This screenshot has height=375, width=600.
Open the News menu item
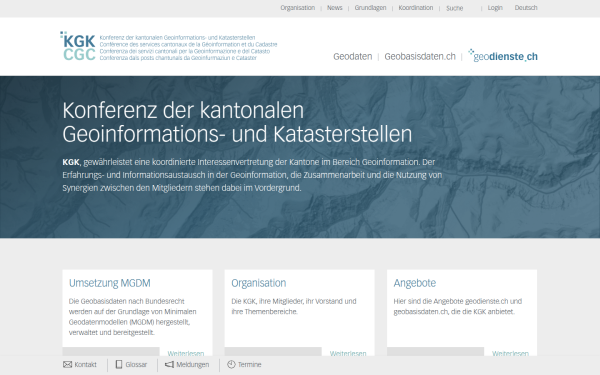point(334,8)
